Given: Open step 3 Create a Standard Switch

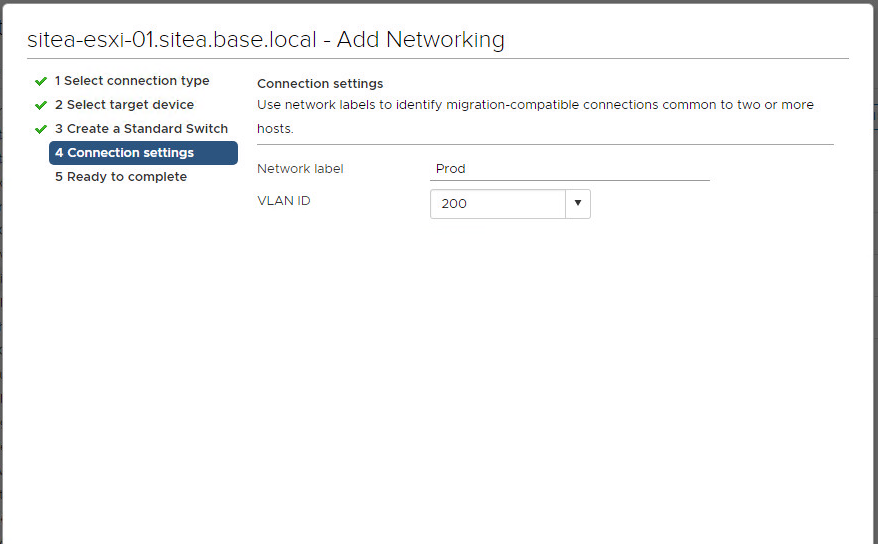Looking at the screenshot, I should 141,129.
